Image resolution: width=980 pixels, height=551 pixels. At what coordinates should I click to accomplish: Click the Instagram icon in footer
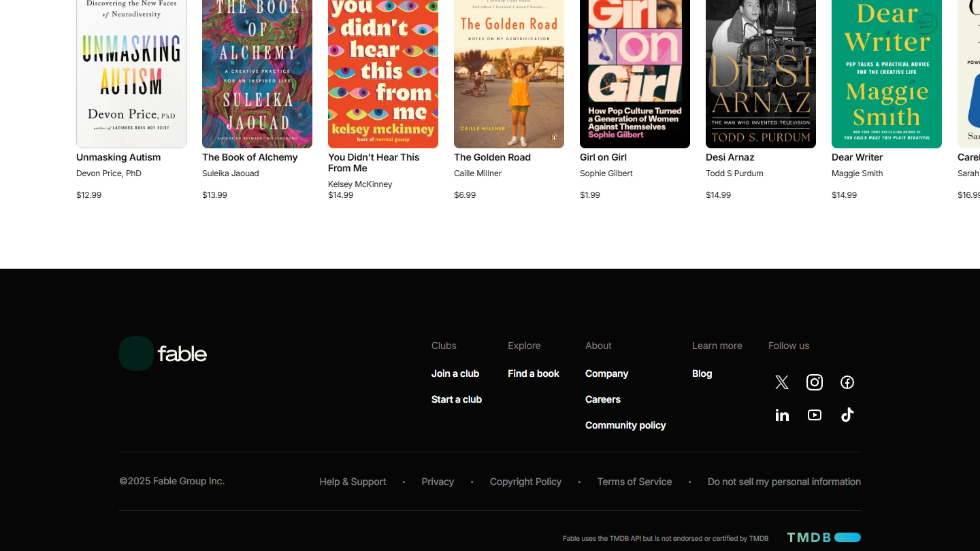pos(815,382)
